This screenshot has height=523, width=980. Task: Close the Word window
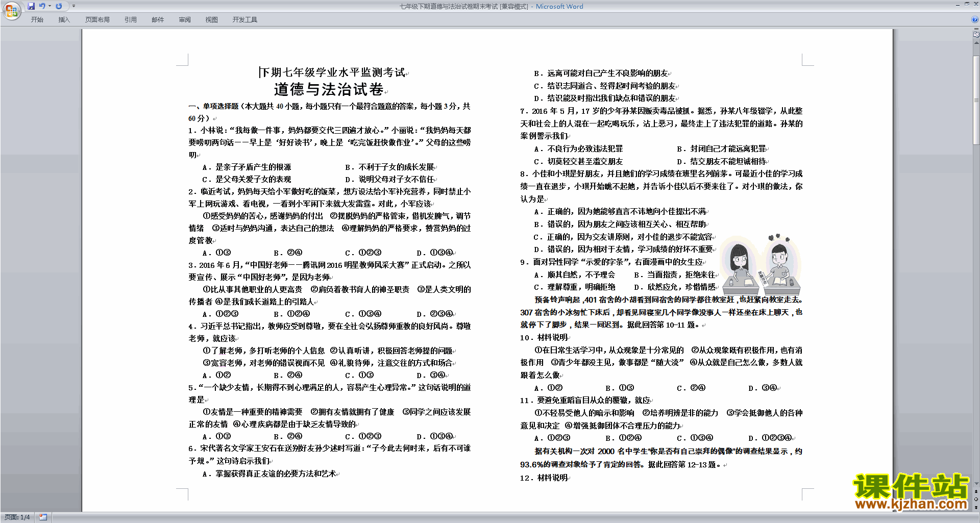[975, 4]
